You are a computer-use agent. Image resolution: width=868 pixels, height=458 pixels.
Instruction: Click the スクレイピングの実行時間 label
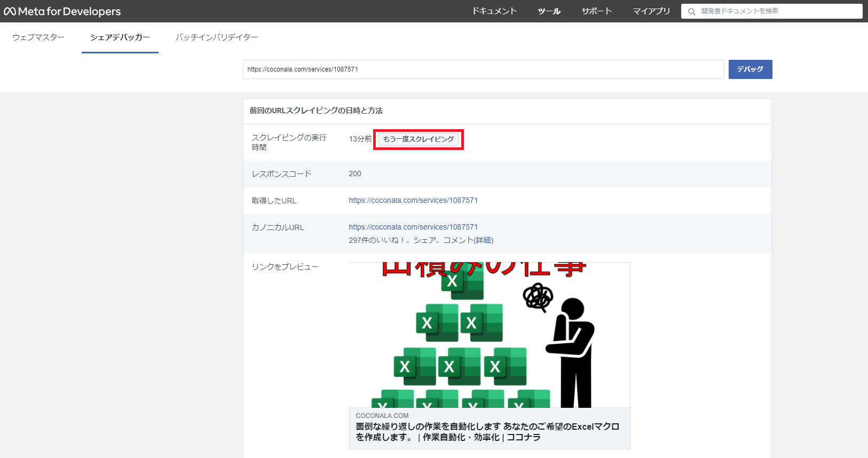289,142
